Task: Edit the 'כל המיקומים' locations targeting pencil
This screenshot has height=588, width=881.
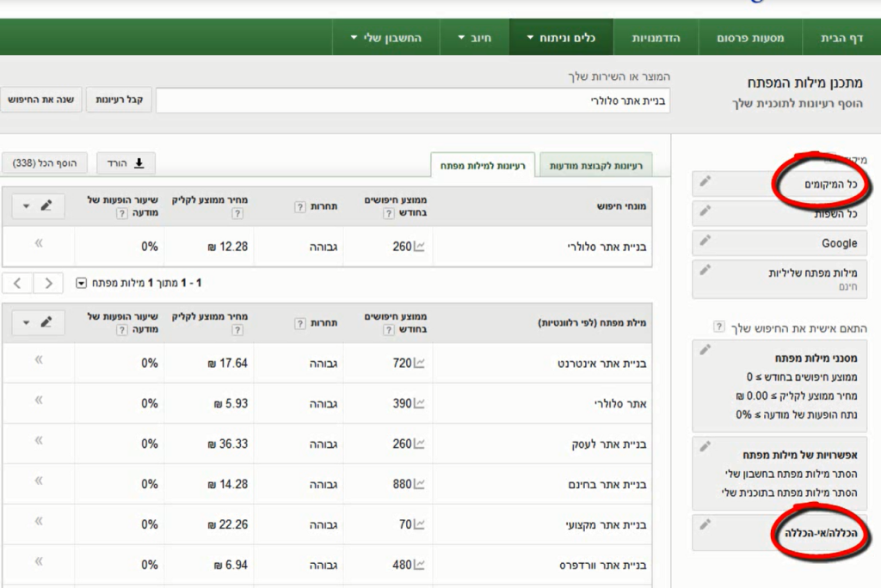Action: (x=705, y=181)
